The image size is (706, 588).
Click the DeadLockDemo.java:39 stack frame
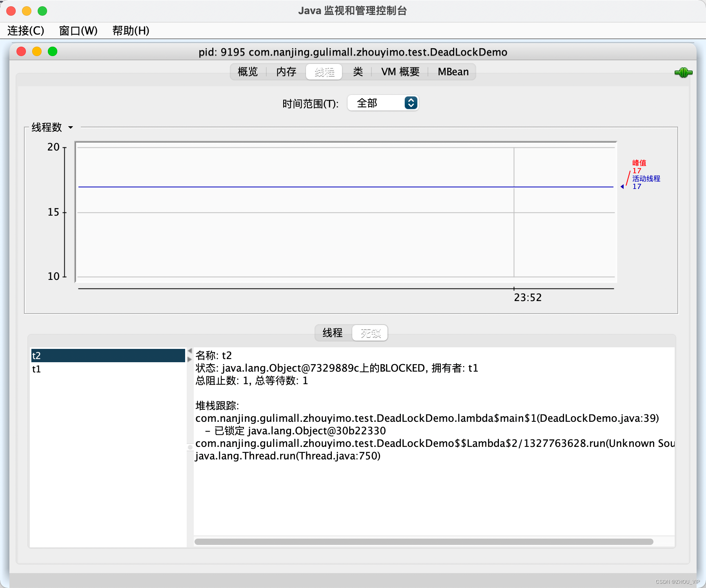427,418
